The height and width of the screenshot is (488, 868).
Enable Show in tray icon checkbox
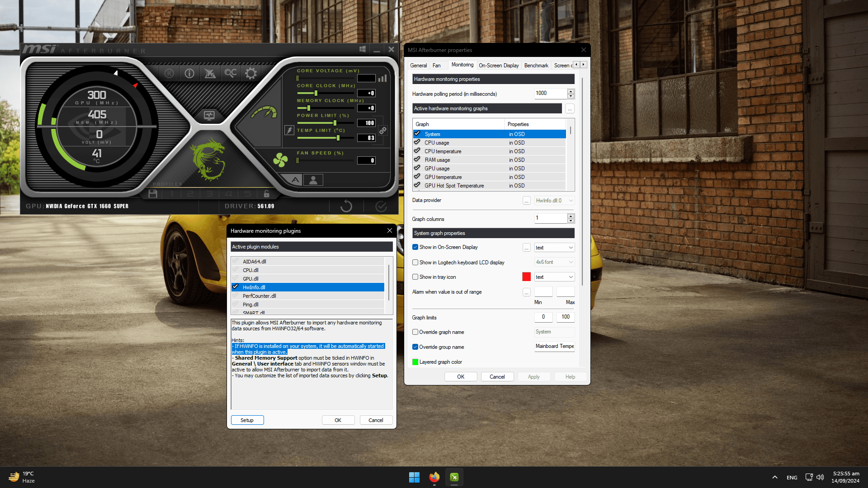415,277
